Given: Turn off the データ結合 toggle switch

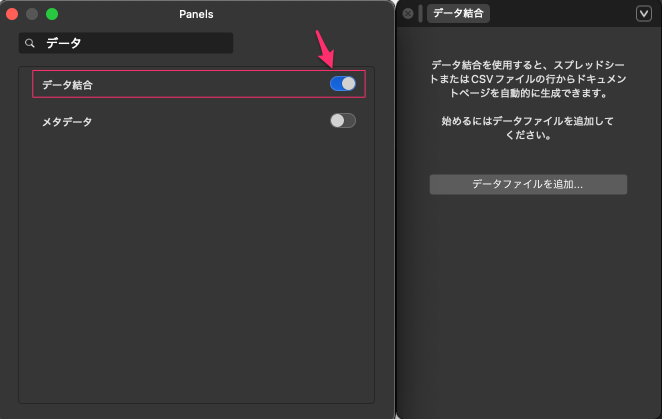Looking at the screenshot, I should click(342, 84).
